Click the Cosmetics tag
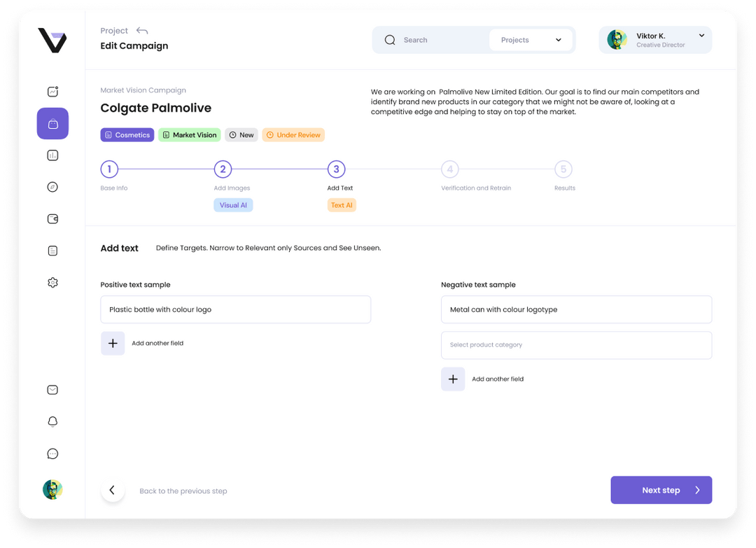This screenshot has width=756, height=548. (x=127, y=135)
